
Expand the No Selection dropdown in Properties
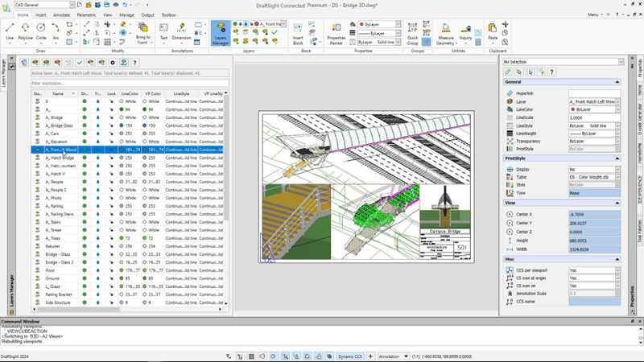pos(621,61)
